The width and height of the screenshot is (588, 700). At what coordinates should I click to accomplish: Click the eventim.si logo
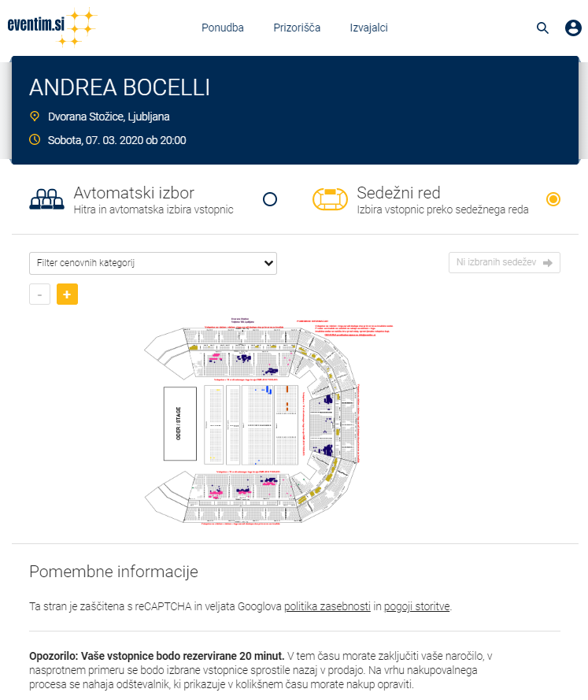coord(52,27)
